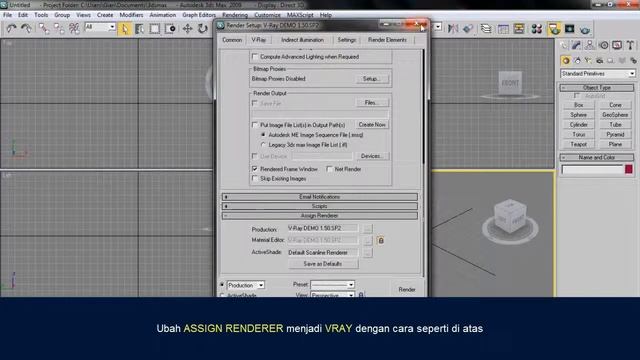Viewport: 640px width, 360px height.
Task: Open the Graph Editors menu
Action: tap(199, 15)
